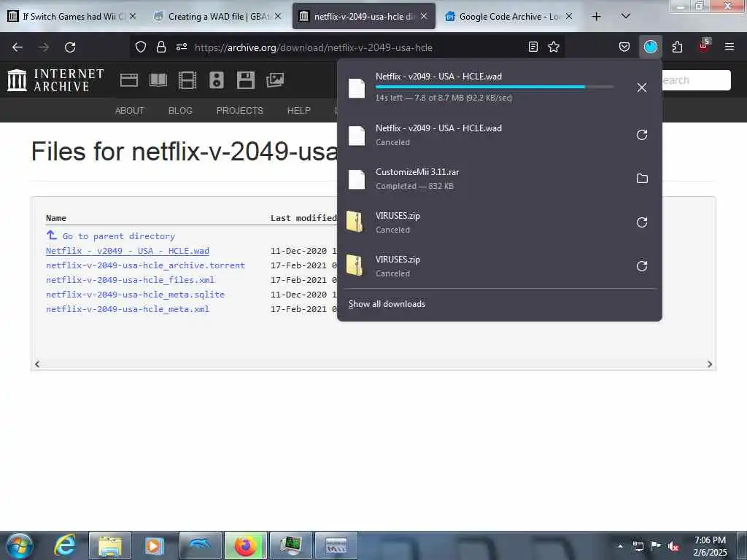Open netflix-v-2049-usa-hcle_archive.torrent link
Image resolution: width=747 pixels, height=560 pixels.
[x=145, y=265]
